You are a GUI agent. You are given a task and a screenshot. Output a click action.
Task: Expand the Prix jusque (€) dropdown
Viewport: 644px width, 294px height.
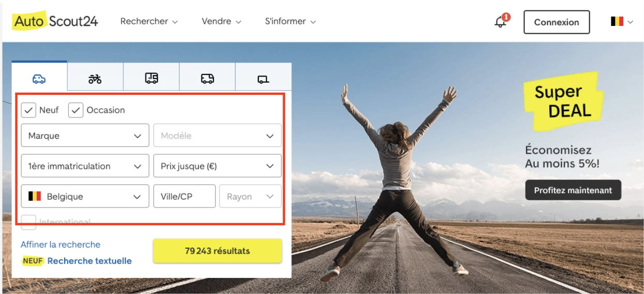(x=217, y=166)
